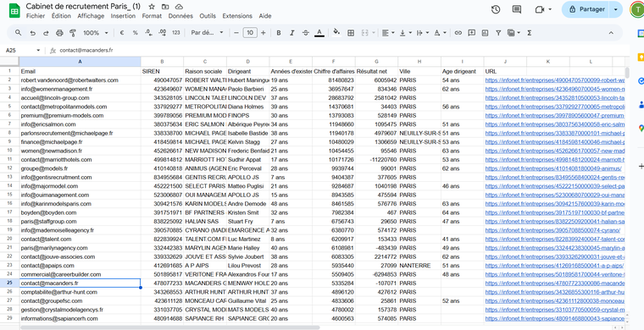This screenshot has width=644, height=330.
Task: Select the NANTERRE cell in Ville column
Action: pos(419,266)
